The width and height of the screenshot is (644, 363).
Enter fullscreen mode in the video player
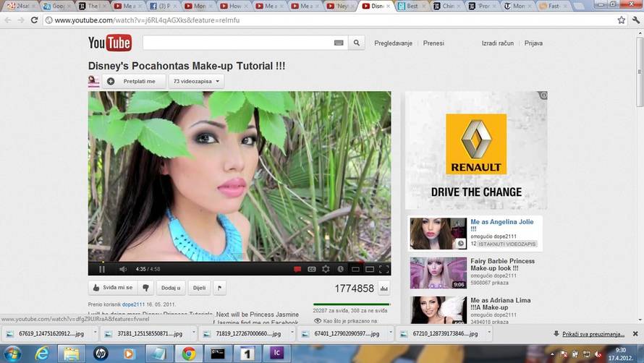click(384, 270)
